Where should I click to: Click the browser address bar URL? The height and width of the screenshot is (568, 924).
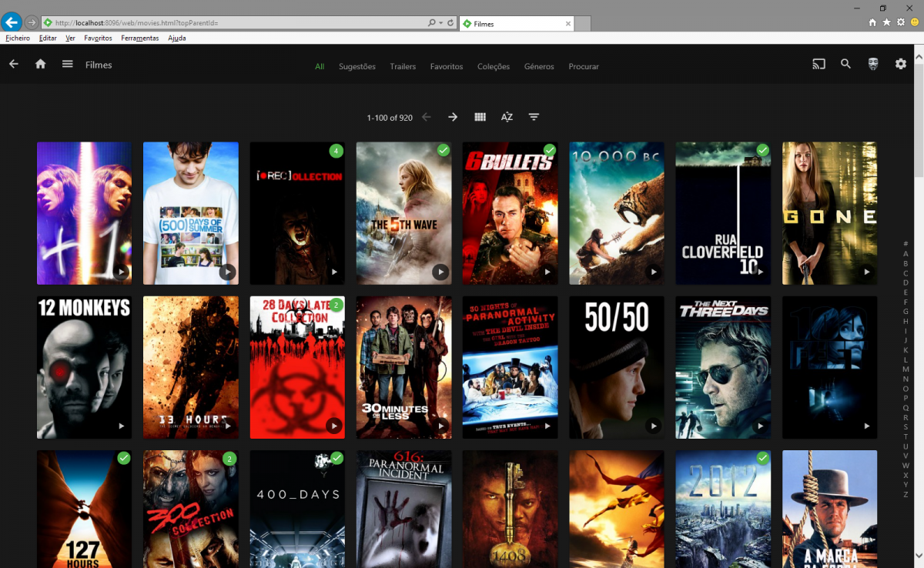point(136,23)
